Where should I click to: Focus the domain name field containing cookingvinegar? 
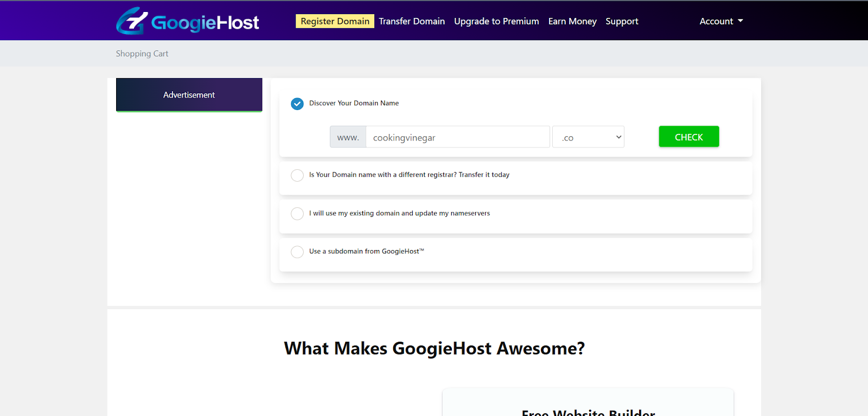coord(458,137)
